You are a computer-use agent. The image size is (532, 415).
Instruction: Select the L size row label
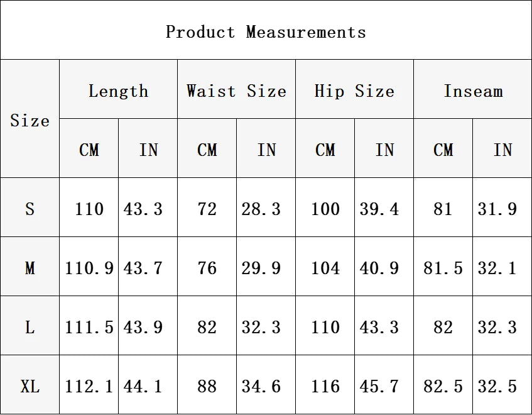pos(30,326)
